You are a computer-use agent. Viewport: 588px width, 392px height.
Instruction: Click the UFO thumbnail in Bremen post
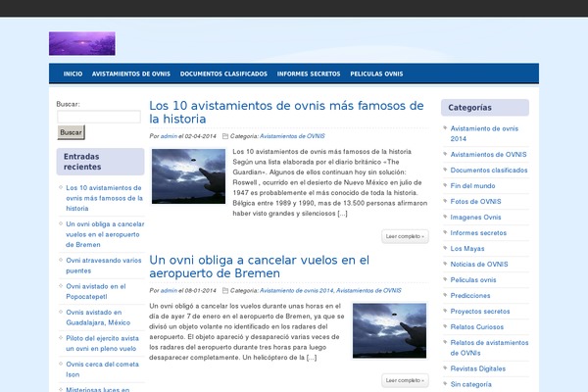click(x=390, y=331)
